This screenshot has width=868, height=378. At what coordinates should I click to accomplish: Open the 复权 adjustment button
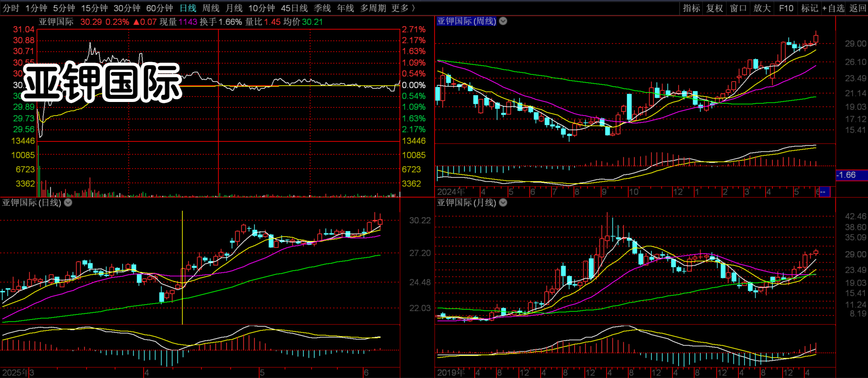coord(715,8)
